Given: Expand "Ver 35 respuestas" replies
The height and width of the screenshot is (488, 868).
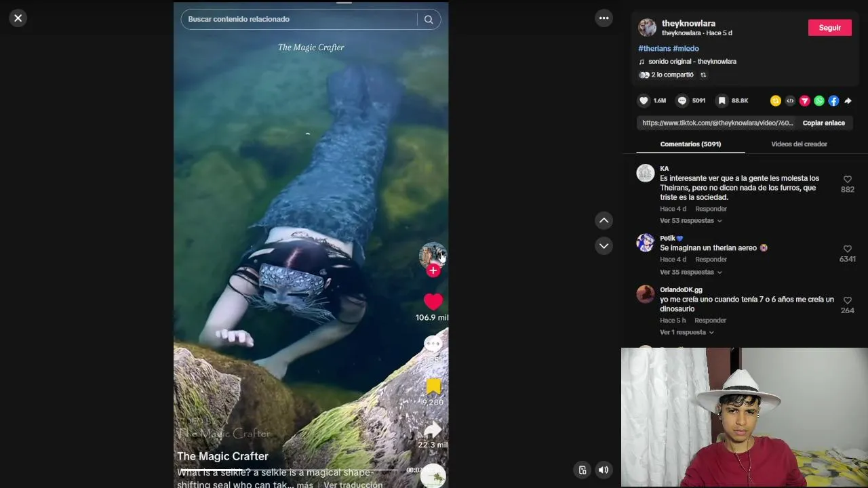Looking at the screenshot, I should click(691, 272).
